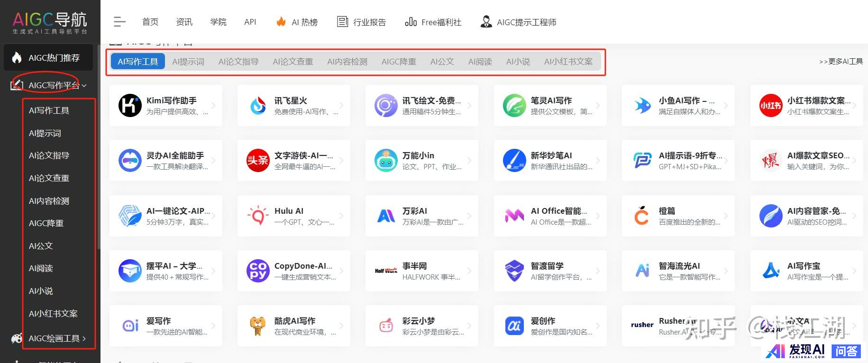Select AI小说 in the sidebar
The height and width of the screenshot is (363, 868).
(x=41, y=291)
